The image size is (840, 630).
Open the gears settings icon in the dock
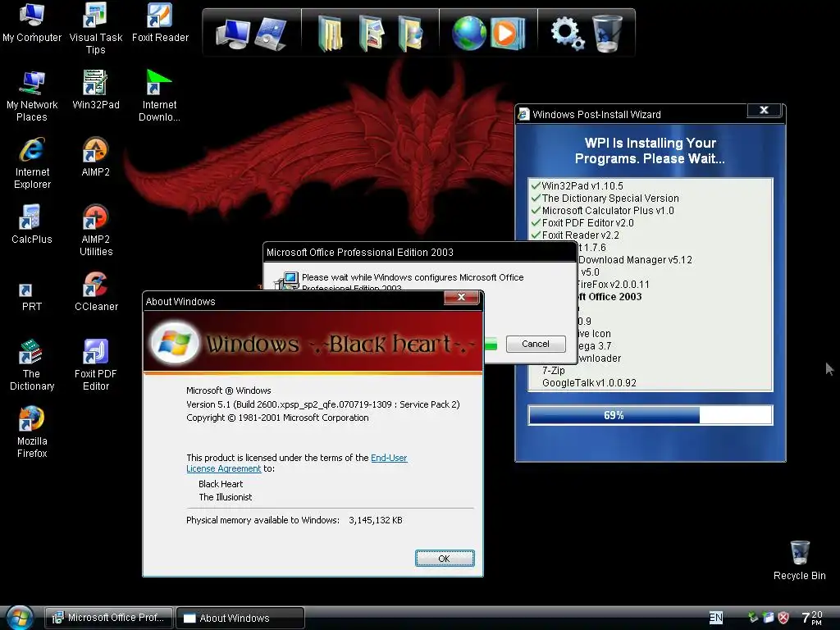coord(568,33)
